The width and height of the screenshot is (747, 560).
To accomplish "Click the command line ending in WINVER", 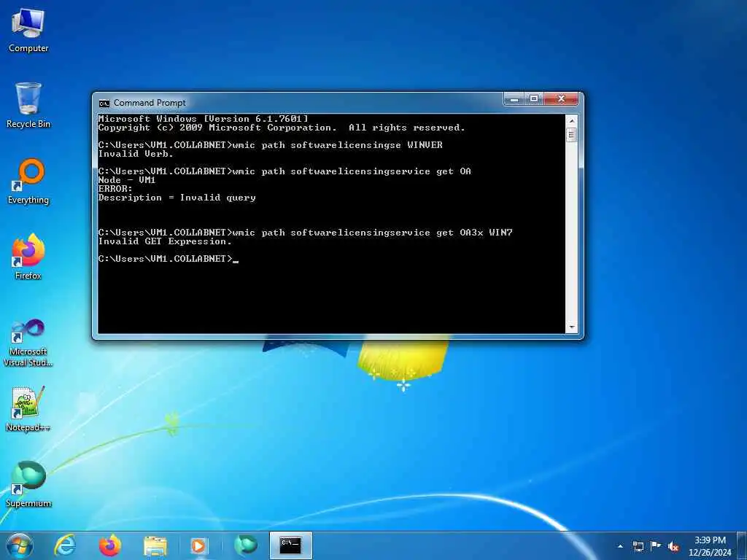I will (271, 145).
